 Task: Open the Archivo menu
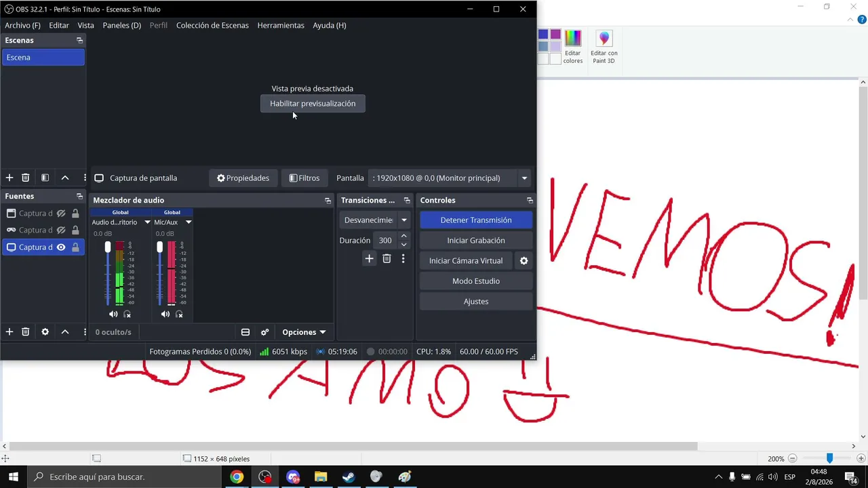click(x=22, y=25)
